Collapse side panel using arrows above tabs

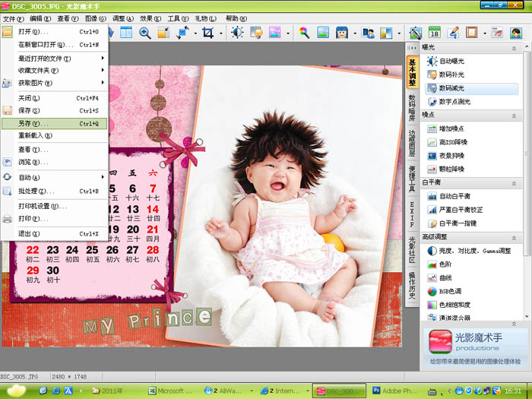[412, 48]
